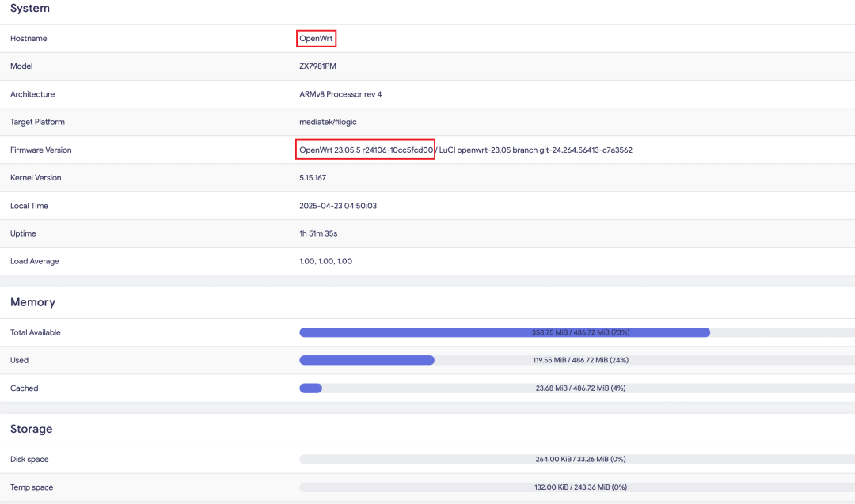Image resolution: width=855 pixels, height=504 pixels.
Task: Select the Cached memory label
Action: (24, 388)
